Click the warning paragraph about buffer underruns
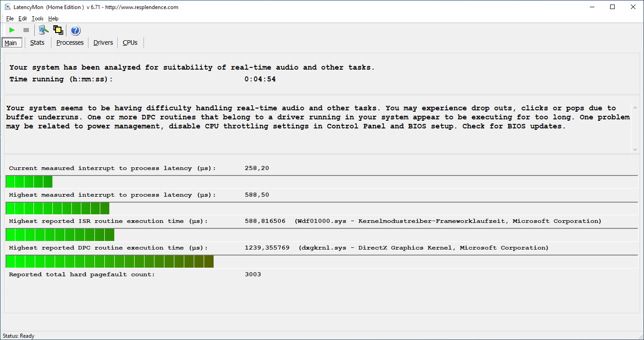The image size is (644, 340). 318,117
